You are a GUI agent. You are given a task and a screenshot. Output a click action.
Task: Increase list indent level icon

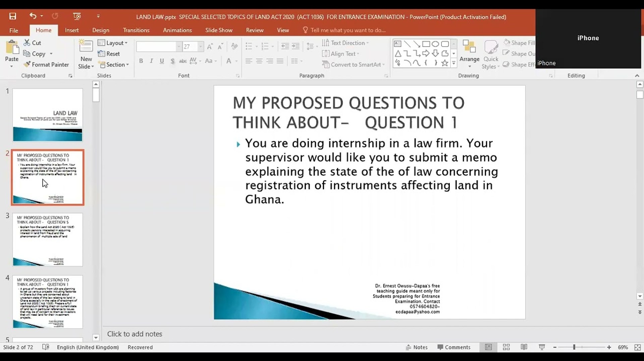pos(296,46)
